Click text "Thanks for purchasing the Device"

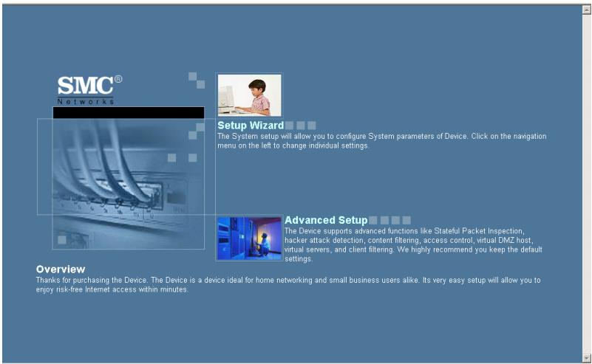[x=92, y=281]
